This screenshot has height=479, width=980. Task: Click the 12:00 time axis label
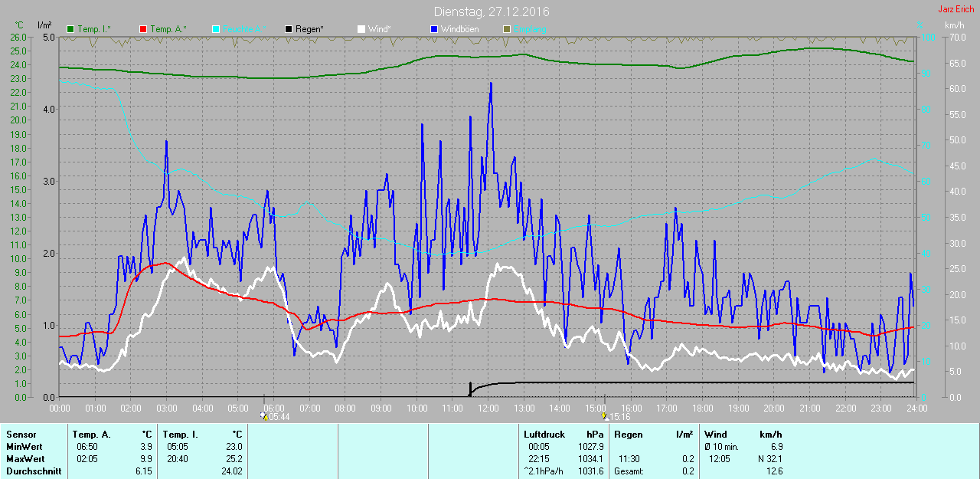click(x=488, y=408)
